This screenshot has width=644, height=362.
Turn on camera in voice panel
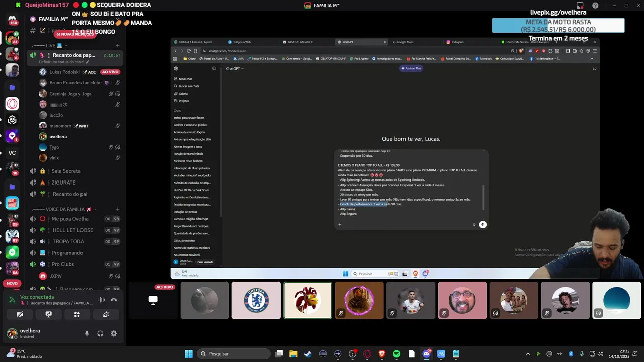click(20, 314)
